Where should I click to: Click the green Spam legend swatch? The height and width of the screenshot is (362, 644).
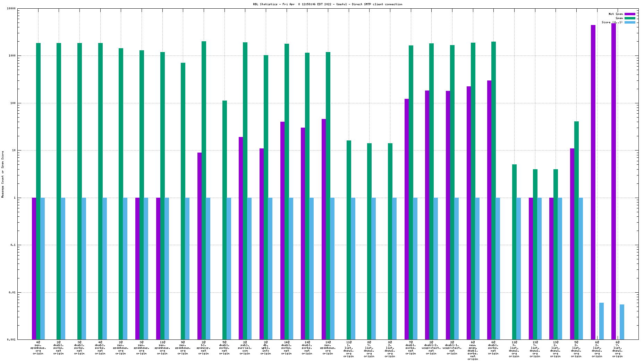(x=630, y=18)
